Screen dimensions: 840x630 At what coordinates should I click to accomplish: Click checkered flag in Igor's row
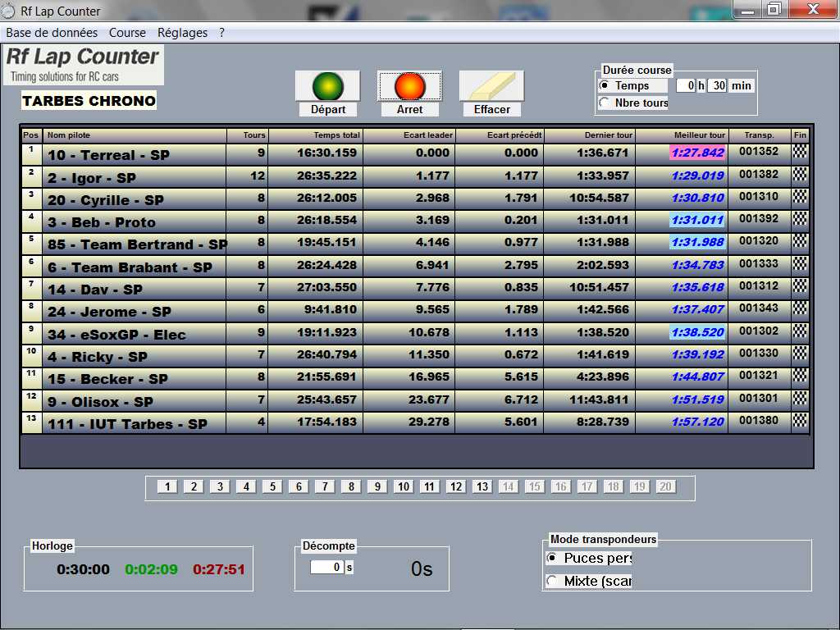pos(800,175)
